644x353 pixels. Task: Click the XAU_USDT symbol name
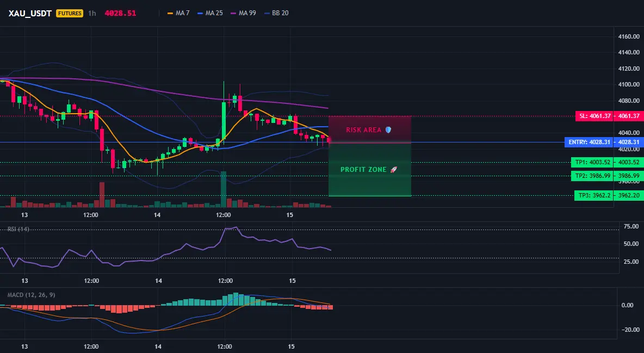point(30,13)
